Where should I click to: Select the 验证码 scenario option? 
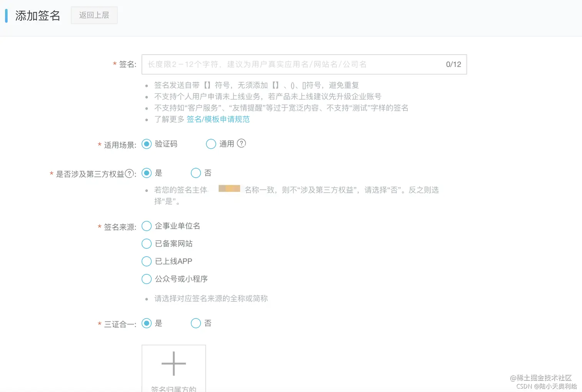click(x=146, y=144)
